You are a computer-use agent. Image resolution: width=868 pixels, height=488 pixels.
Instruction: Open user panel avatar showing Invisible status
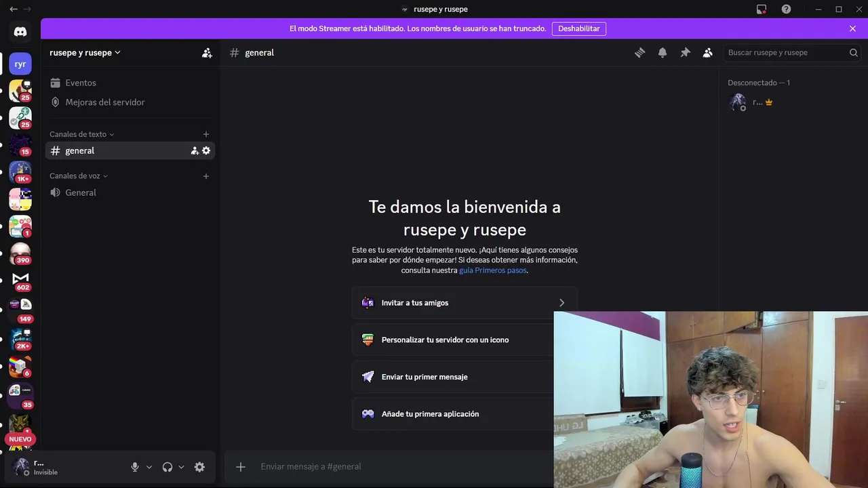click(22, 466)
